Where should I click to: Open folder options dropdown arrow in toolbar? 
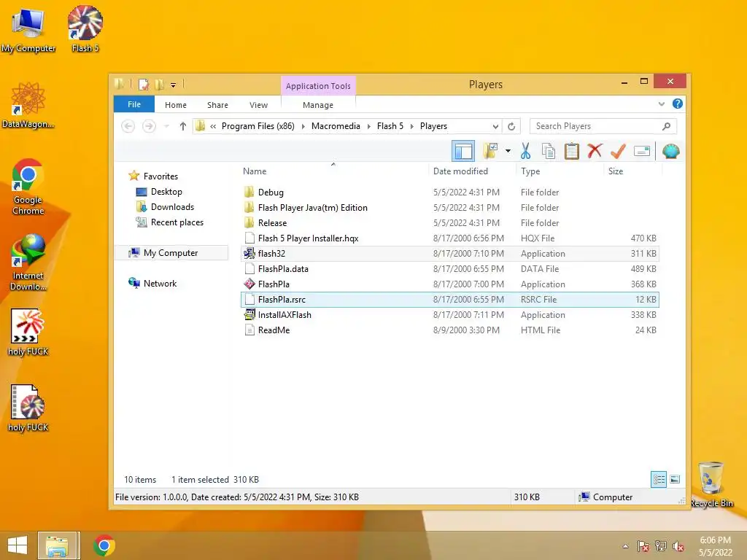click(508, 152)
